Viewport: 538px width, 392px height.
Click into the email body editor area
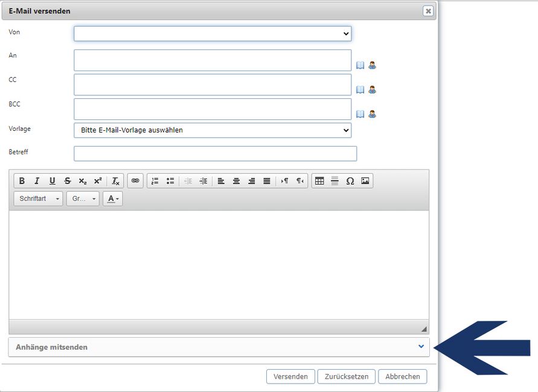pos(219,265)
